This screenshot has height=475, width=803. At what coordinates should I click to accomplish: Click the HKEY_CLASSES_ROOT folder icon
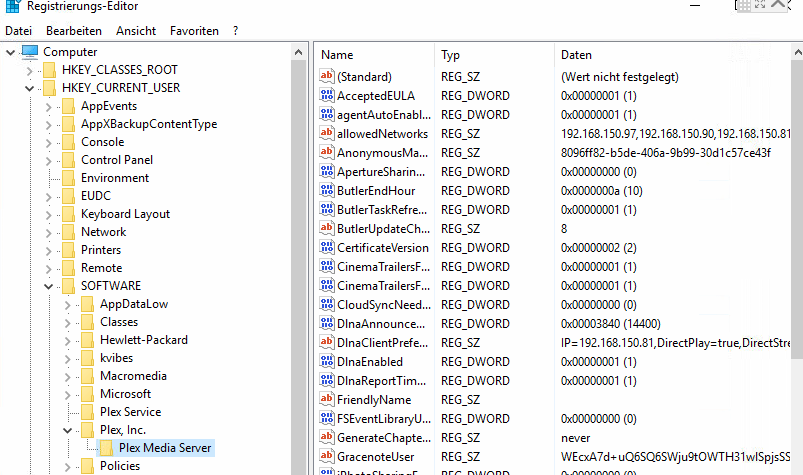(50, 70)
